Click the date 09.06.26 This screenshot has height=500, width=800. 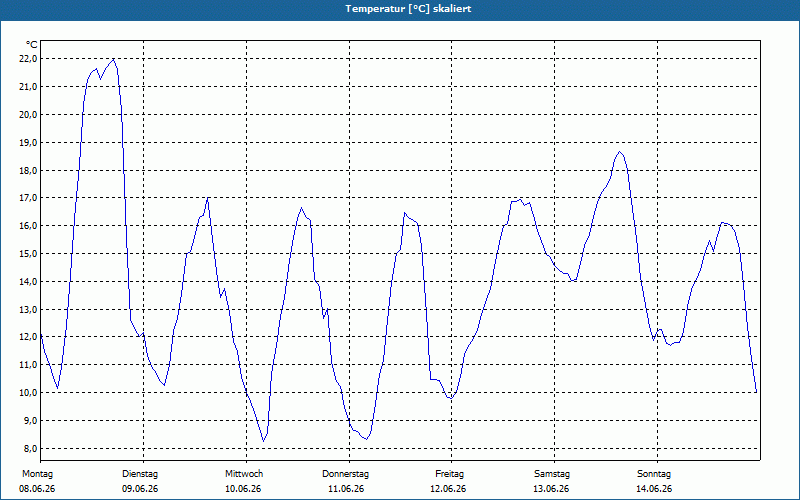tap(140, 489)
